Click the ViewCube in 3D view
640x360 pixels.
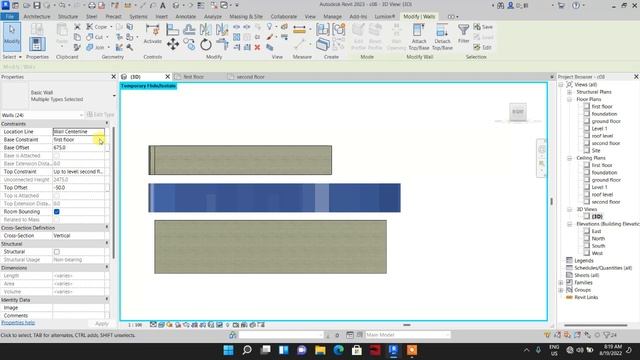tap(518, 112)
